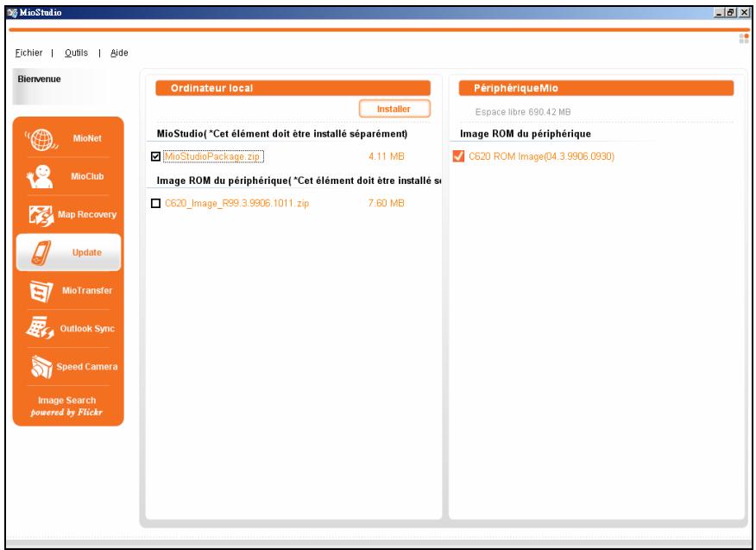
Task: Click the 7.60 MB size value
Action: [x=386, y=203]
